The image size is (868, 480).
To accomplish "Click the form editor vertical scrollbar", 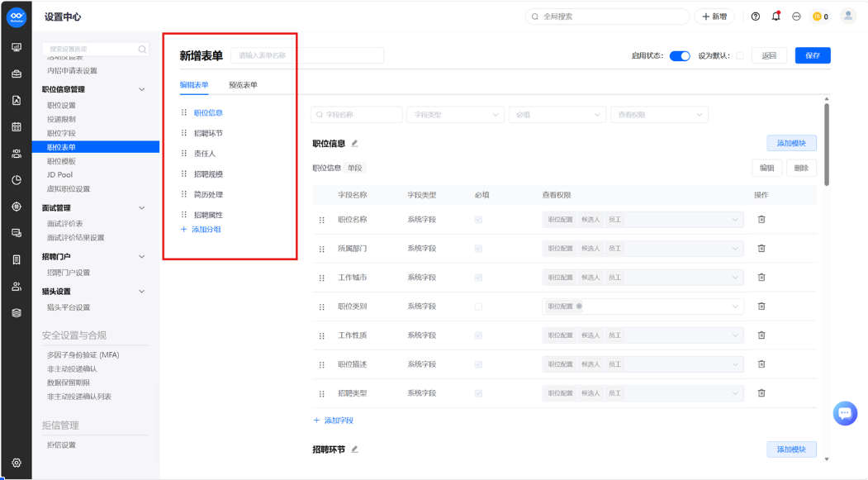I will pyautogui.click(x=827, y=144).
